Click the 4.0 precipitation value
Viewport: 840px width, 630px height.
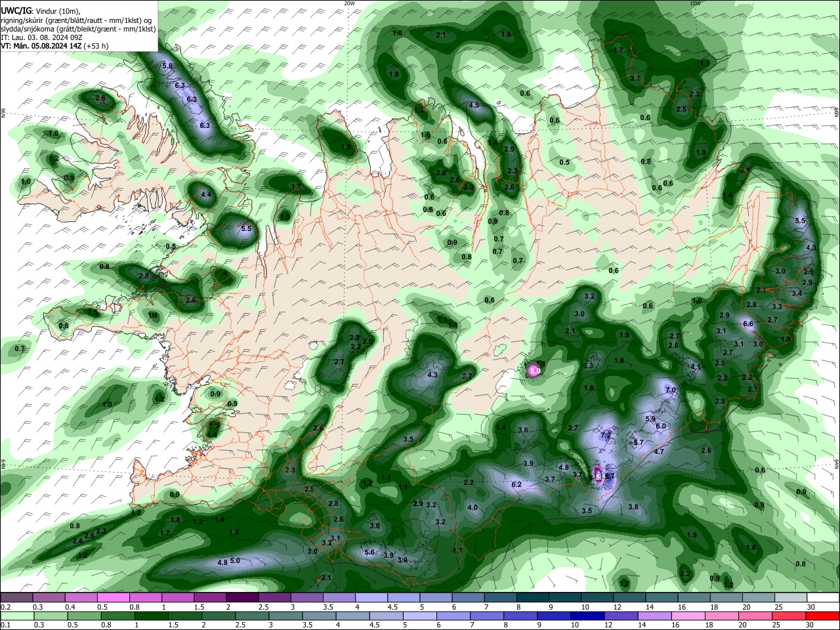tap(472, 507)
